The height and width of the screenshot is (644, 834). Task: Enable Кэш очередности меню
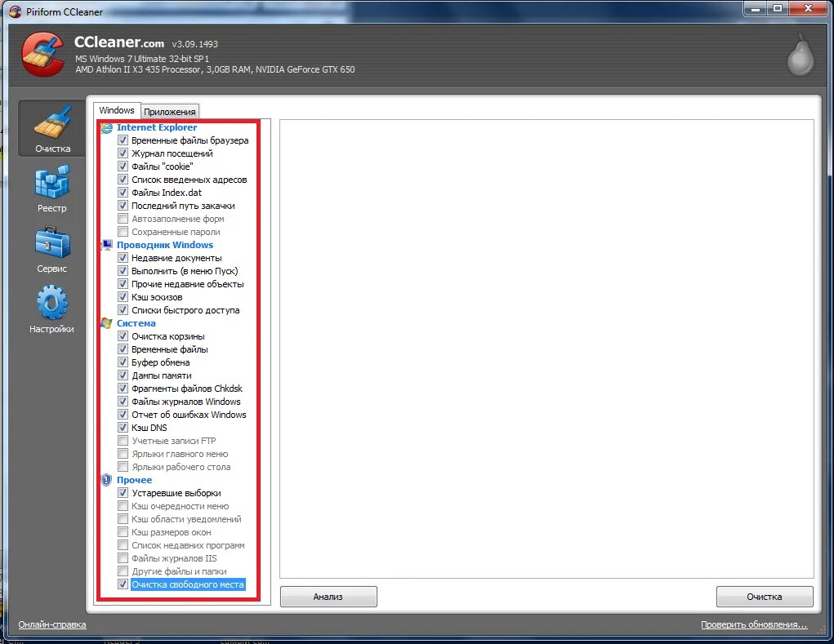click(123, 506)
